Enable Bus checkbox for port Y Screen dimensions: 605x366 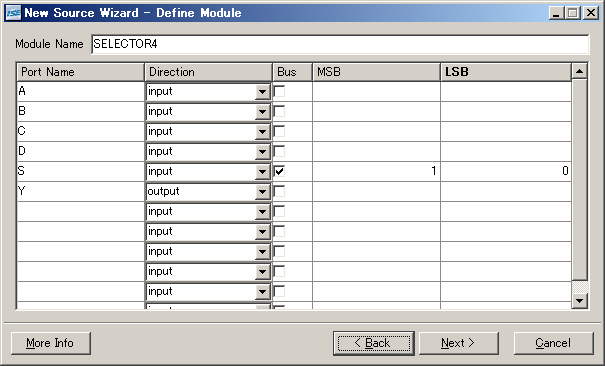[x=279, y=192]
